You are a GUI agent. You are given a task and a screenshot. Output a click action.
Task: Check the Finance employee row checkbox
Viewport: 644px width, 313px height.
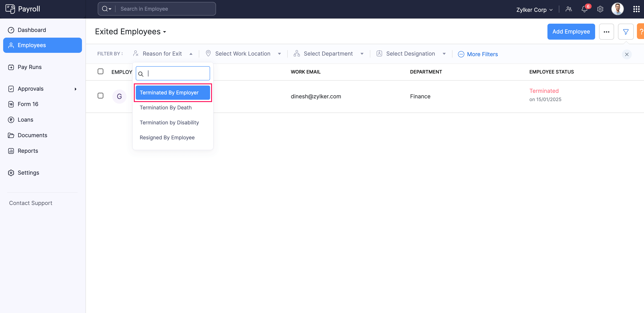click(101, 96)
